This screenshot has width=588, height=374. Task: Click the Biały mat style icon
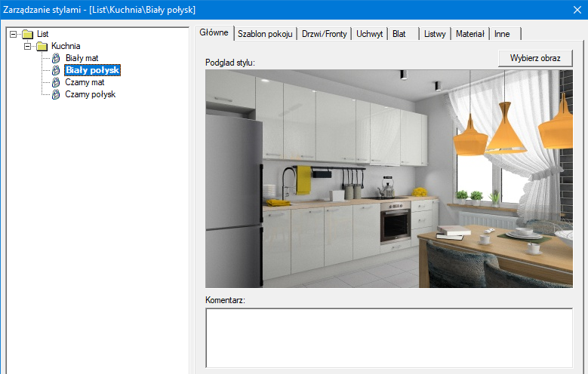(x=56, y=58)
